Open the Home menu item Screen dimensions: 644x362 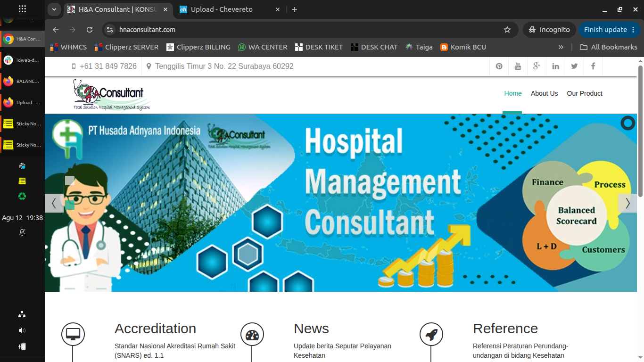click(x=513, y=93)
